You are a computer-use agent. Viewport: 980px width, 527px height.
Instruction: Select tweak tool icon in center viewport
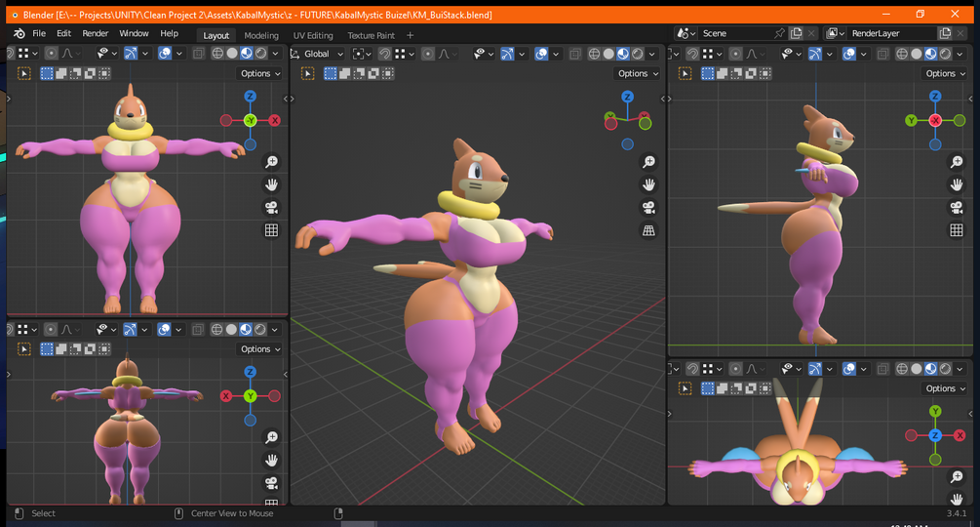[308, 74]
